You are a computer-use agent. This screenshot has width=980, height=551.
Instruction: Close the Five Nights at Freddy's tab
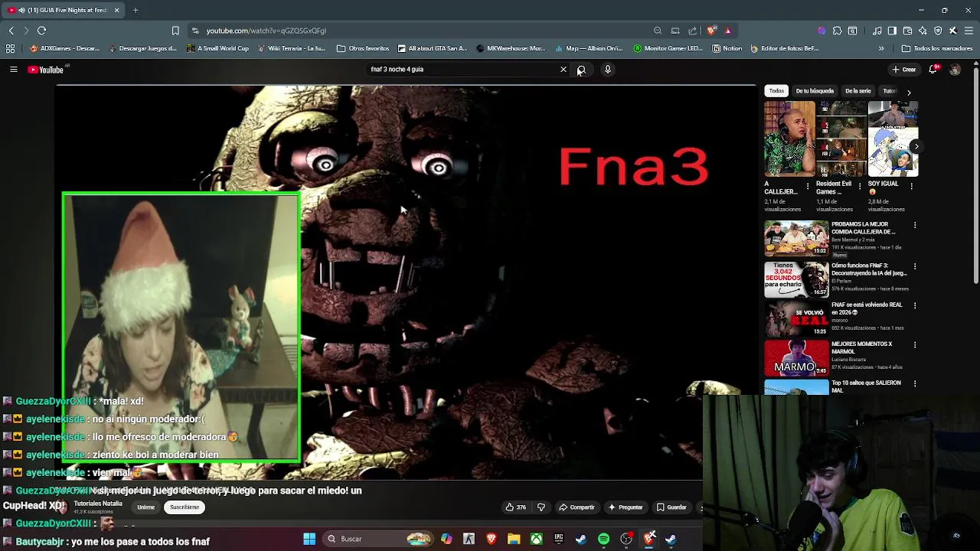coord(116,10)
